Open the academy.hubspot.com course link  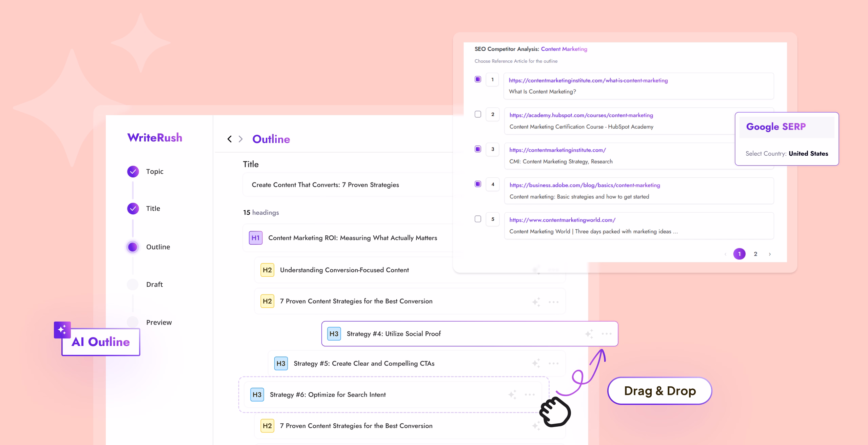point(581,115)
